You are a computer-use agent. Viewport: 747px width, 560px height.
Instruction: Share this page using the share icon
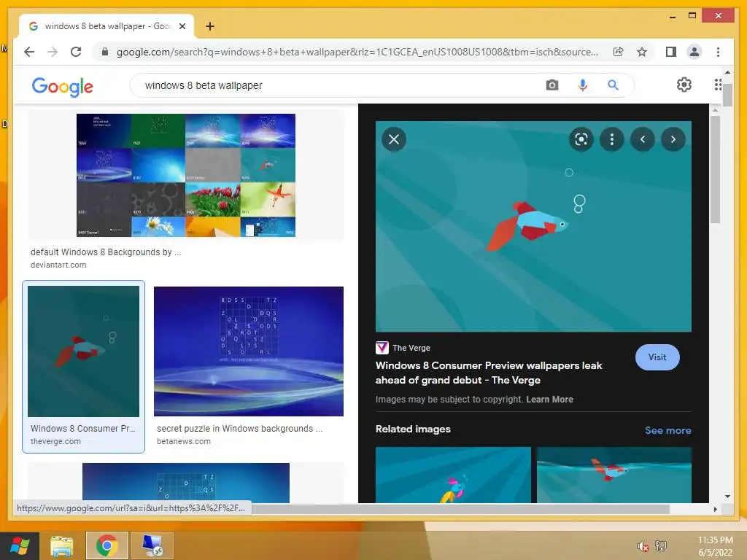[x=619, y=52]
